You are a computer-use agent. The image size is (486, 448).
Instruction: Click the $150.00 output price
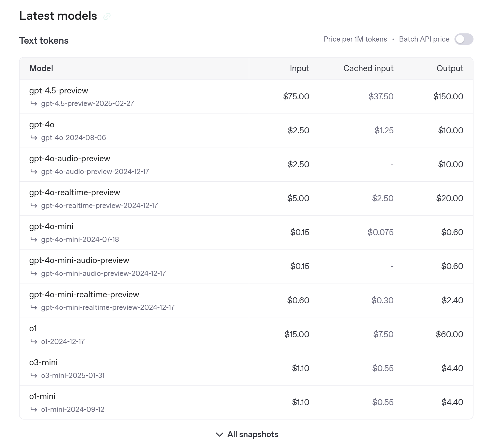click(448, 96)
